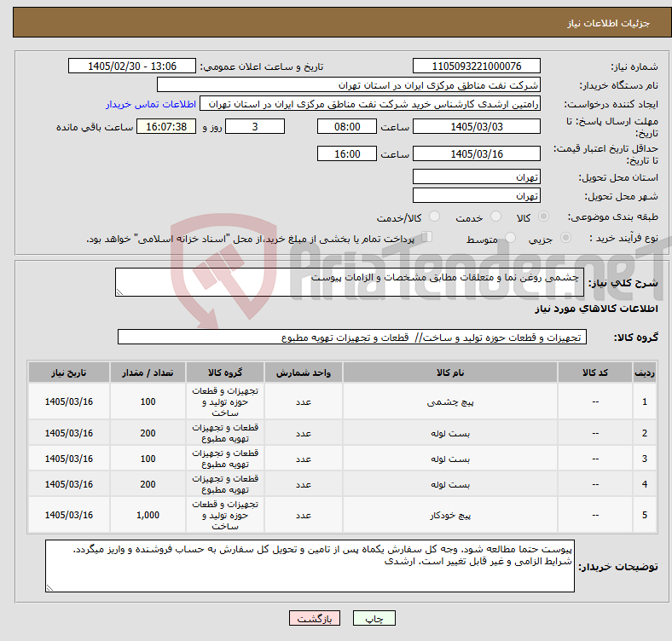Click the goods group field
Screen dimensions: 672x641
352,337
